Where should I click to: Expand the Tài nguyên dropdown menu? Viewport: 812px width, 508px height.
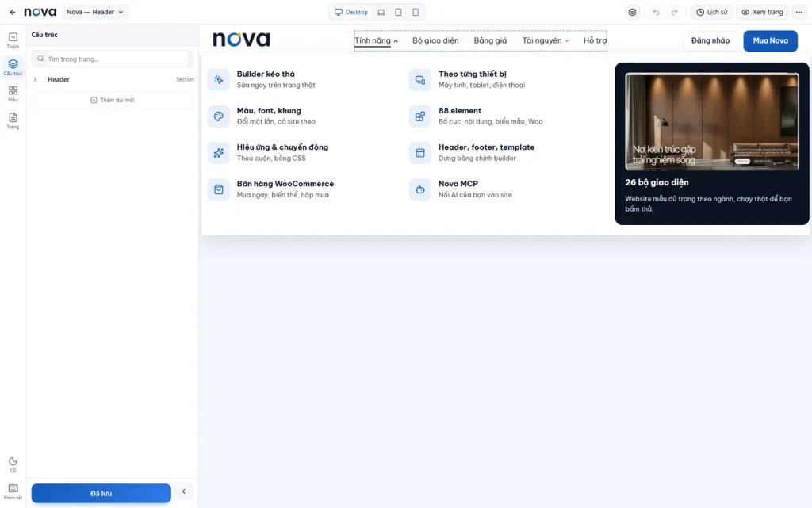546,40
